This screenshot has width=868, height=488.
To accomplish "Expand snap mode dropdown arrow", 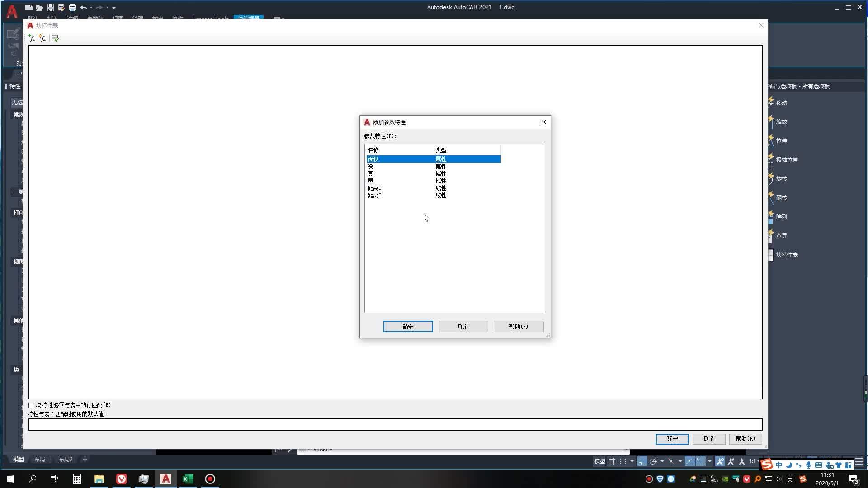I will tap(632, 461).
